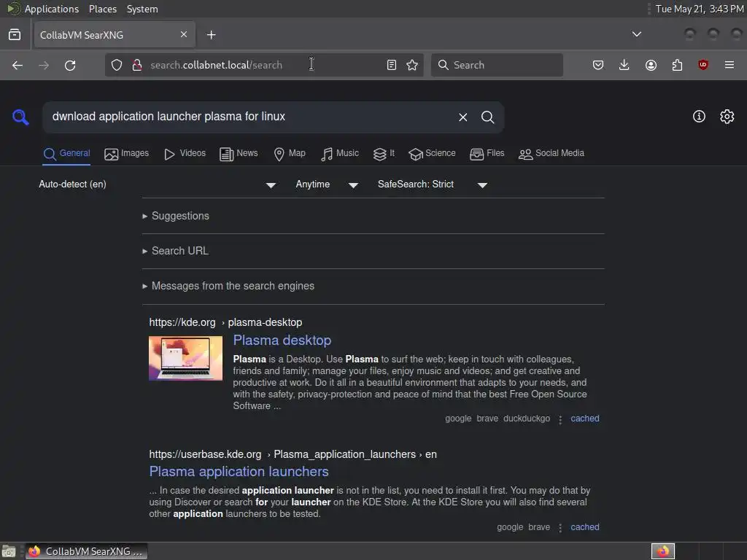
Task: Select the General category tab
Action: (x=66, y=153)
